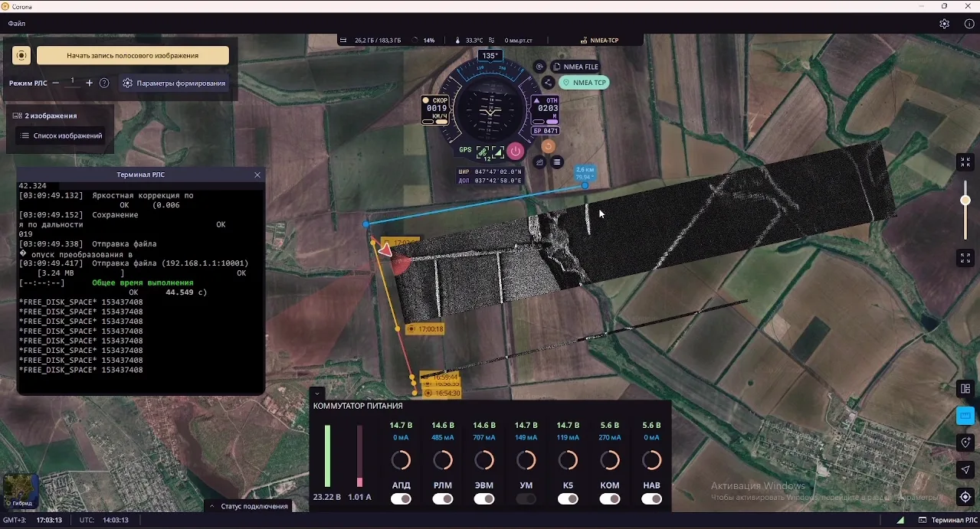Image resolution: width=980 pixels, height=529 pixels.
Task: Click the signal level icon next to GPS
Action: pyautogui.click(x=498, y=151)
